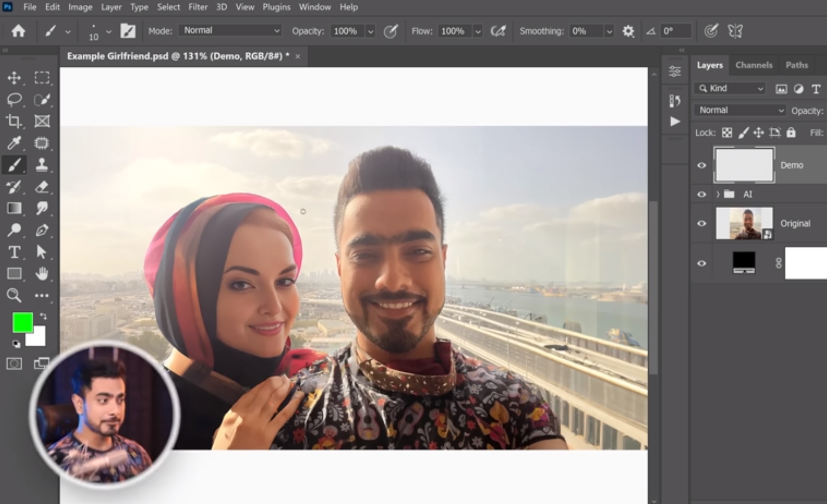Select the Clone Stamp tool

(43, 165)
